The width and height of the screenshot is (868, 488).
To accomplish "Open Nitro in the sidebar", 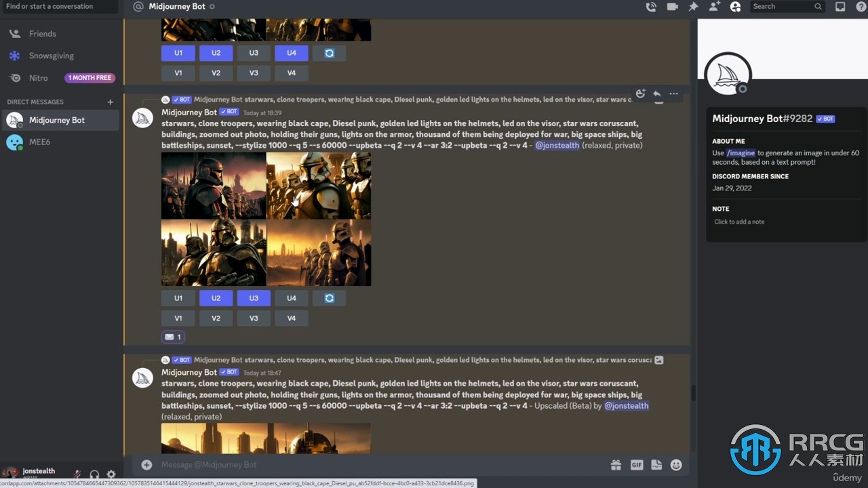I will click(x=38, y=78).
